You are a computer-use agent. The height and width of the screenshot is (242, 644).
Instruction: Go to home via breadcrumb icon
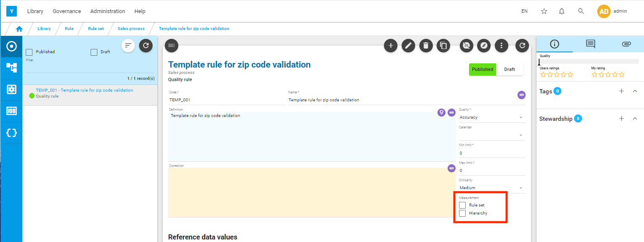point(19,29)
